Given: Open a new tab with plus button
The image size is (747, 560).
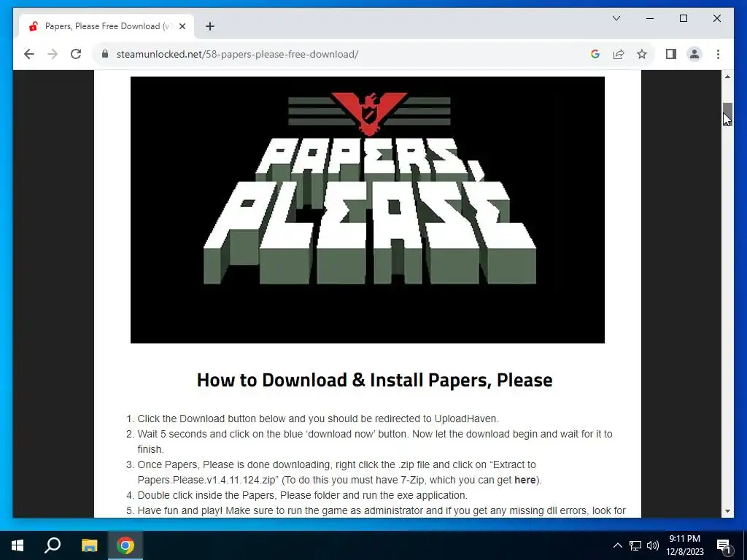Looking at the screenshot, I should (x=210, y=26).
